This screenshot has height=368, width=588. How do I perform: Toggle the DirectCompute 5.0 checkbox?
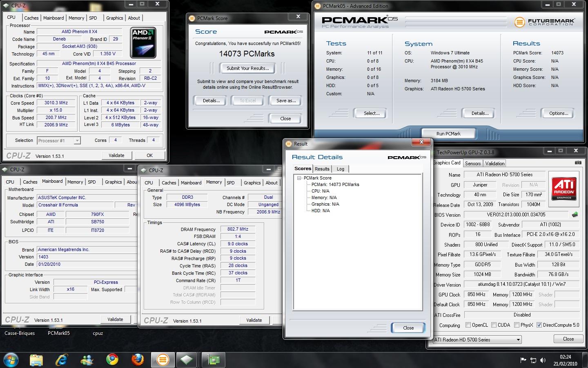coord(539,325)
